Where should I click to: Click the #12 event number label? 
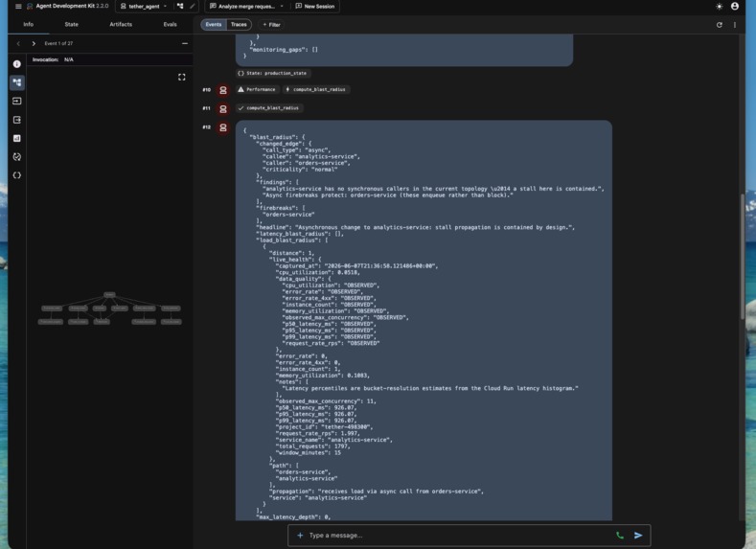click(206, 127)
